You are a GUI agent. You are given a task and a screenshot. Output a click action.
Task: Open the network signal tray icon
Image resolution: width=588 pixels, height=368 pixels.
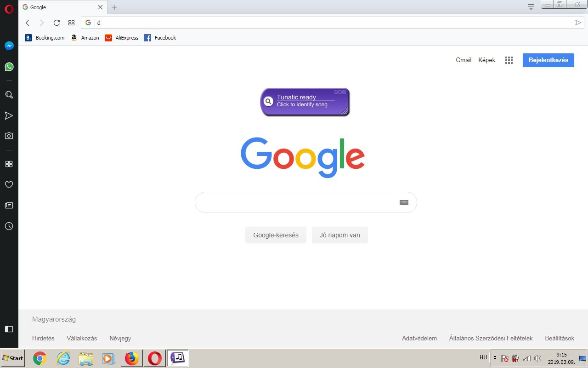click(527, 358)
